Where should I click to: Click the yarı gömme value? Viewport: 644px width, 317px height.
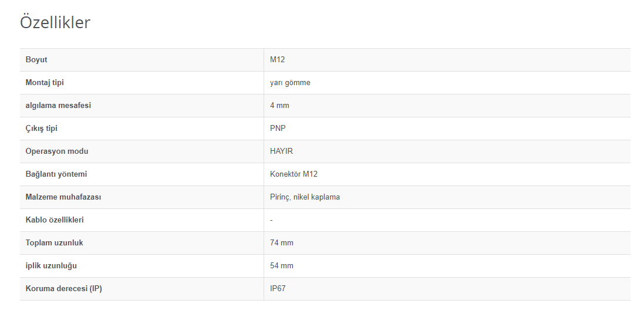pos(290,83)
